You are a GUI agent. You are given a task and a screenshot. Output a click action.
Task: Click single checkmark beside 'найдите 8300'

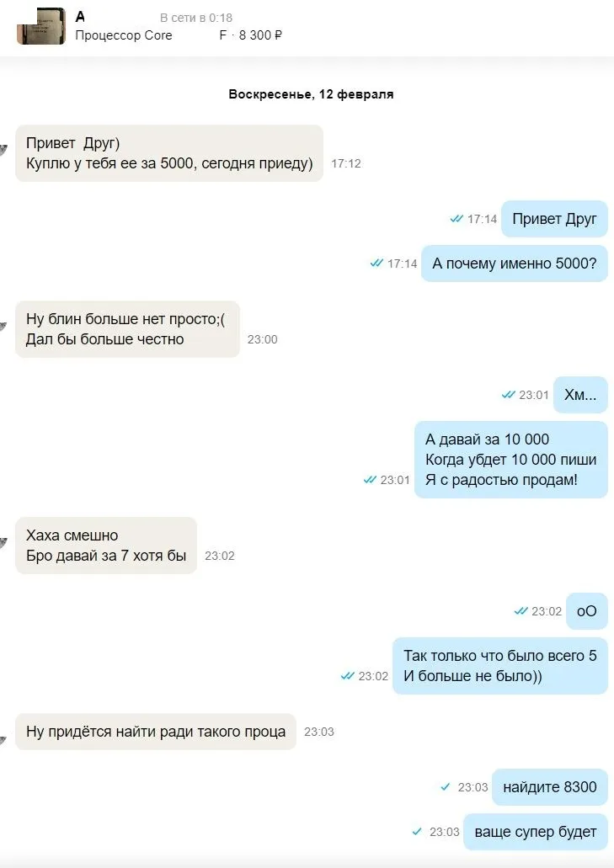click(x=446, y=786)
